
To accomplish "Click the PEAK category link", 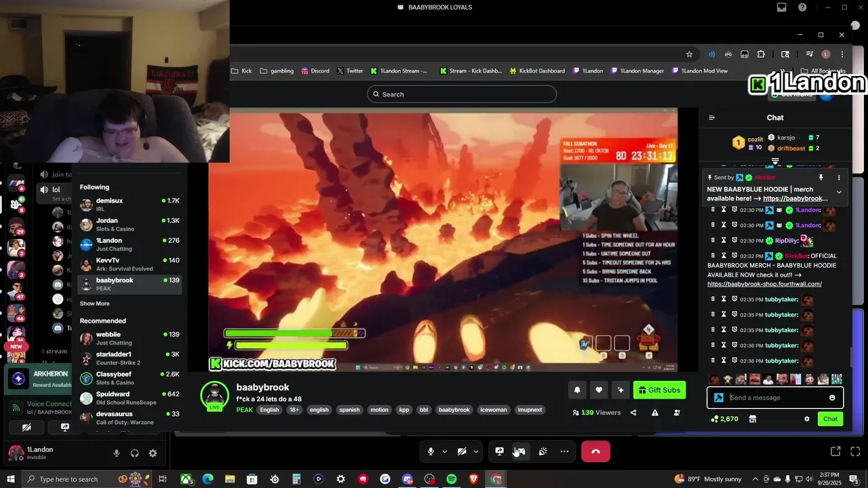I will tap(244, 410).
